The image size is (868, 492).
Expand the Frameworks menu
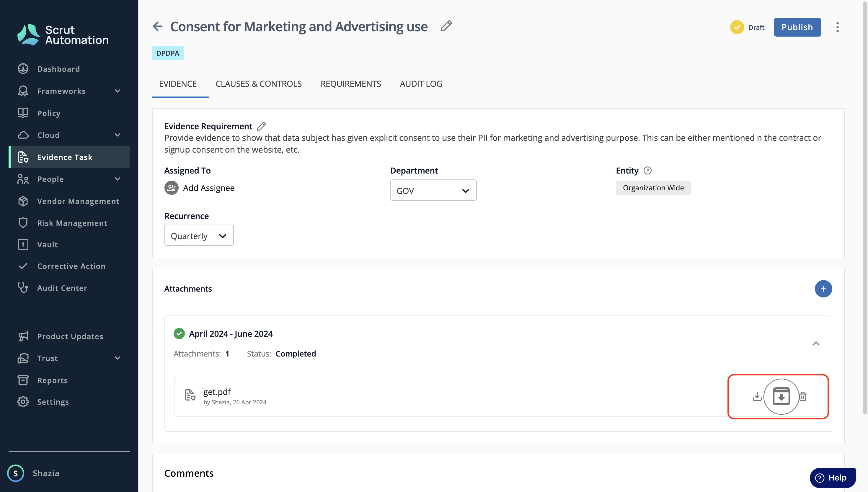[x=117, y=91]
